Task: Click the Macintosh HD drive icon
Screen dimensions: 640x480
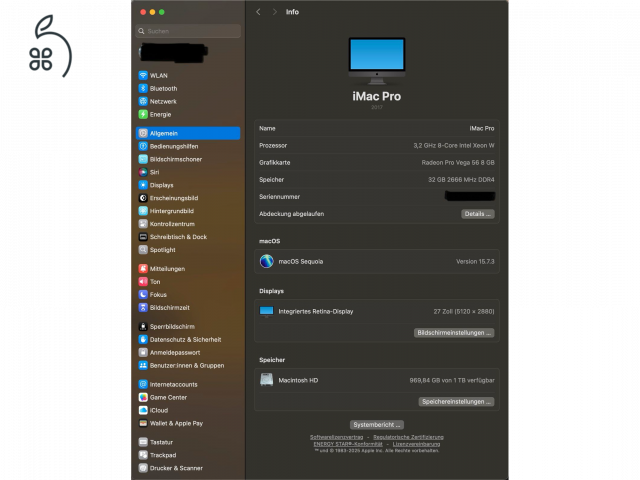Action: [x=267, y=380]
